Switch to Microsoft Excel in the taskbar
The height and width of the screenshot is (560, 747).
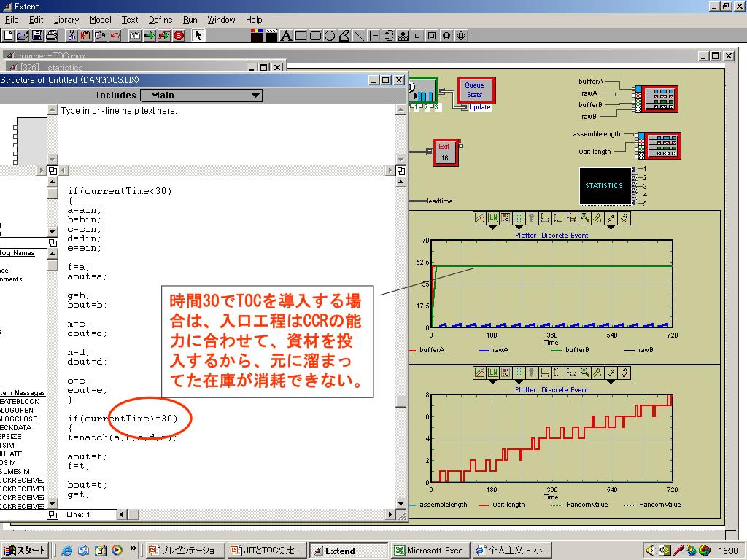point(432,551)
